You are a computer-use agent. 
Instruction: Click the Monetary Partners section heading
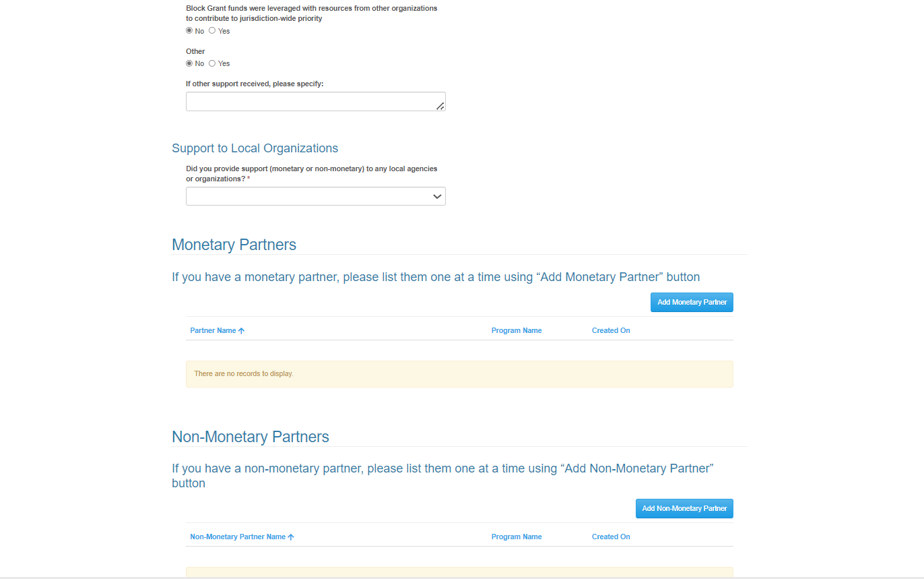click(x=234, y=245)
